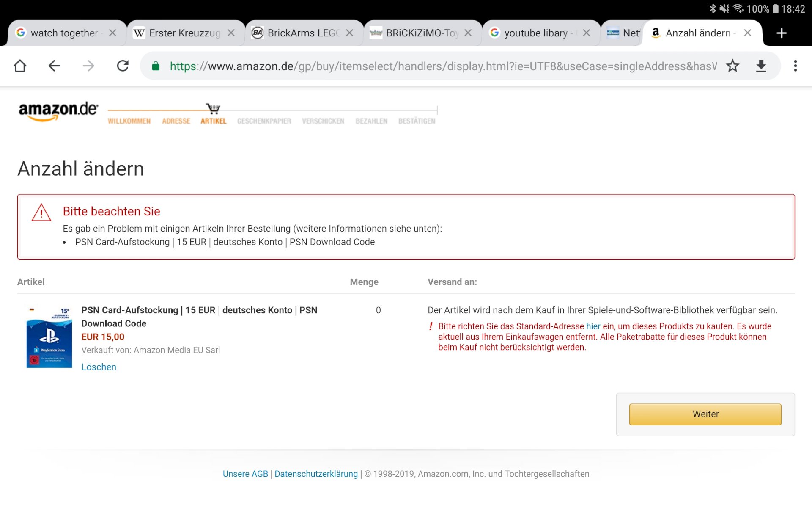Open a new tab with plus icon
Viewport: 812px width, 508px height.
click(x=782, y=33)
